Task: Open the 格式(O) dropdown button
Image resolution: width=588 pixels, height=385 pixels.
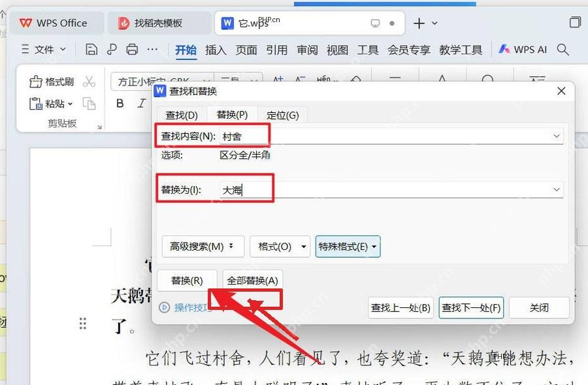Action: [280, 247]
